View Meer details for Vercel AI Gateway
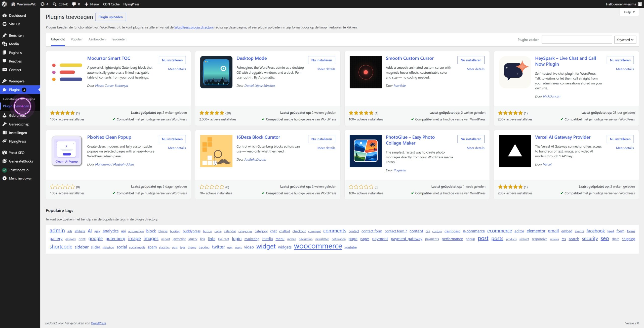The height and width of the screenshot is (328, 644). point(625,148)
